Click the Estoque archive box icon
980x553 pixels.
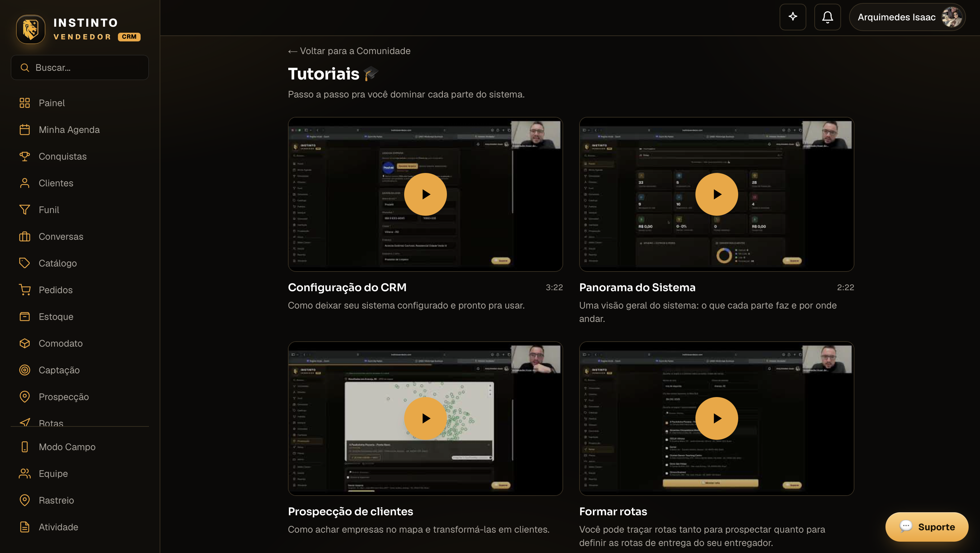(25, 317)
